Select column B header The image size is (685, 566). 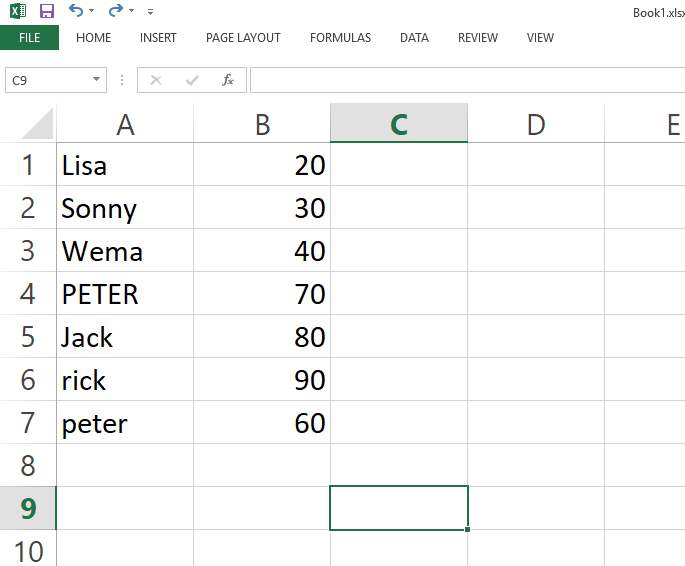tap(262, 124)
